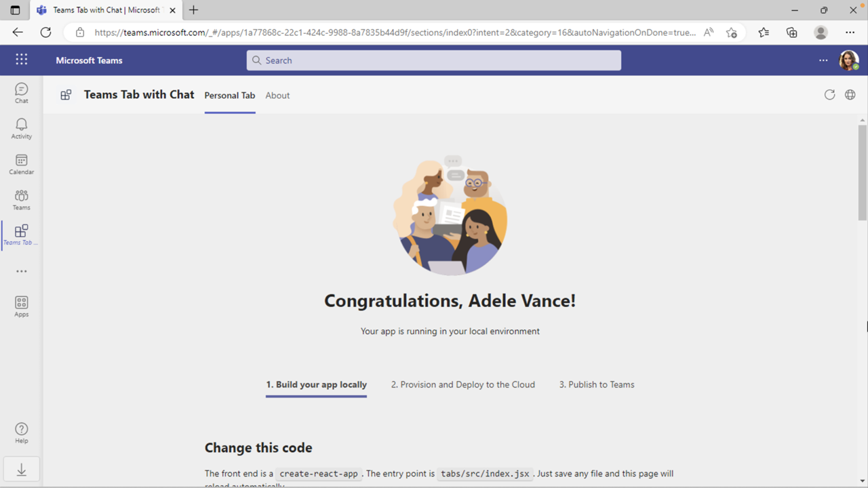Toggle Read aloud icon in address bar

[x=709, y=32]
